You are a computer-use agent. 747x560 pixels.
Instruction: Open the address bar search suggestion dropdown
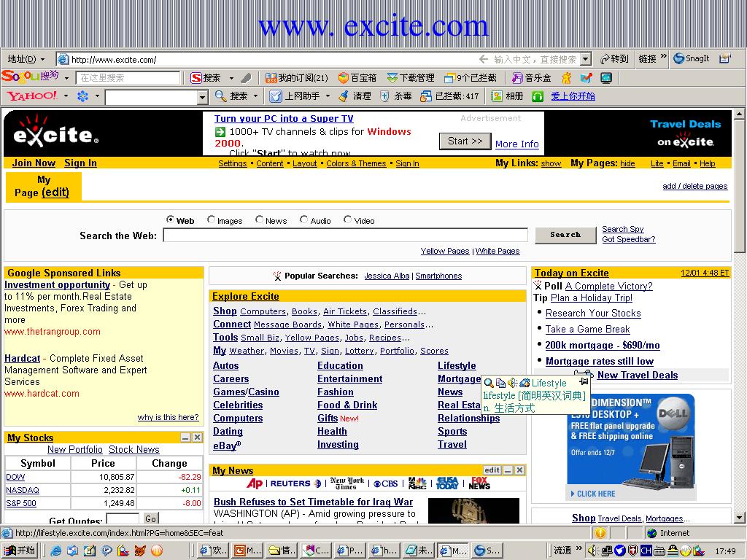(587, 59)
